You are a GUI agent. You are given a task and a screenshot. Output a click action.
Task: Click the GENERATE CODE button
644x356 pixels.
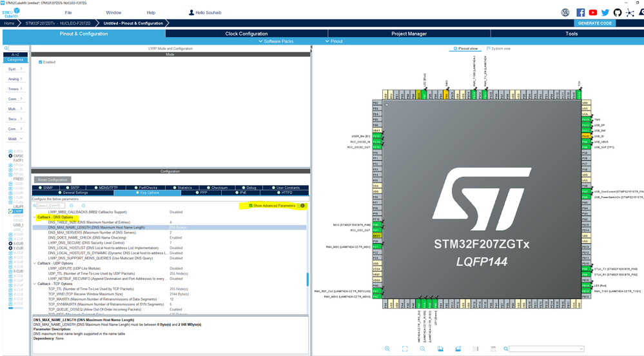tap(594, 23)
